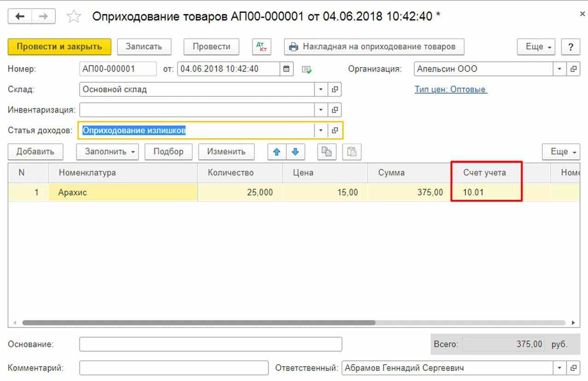
Task: Print Накладная на оприходование товаров
Action: pos(374,47)
